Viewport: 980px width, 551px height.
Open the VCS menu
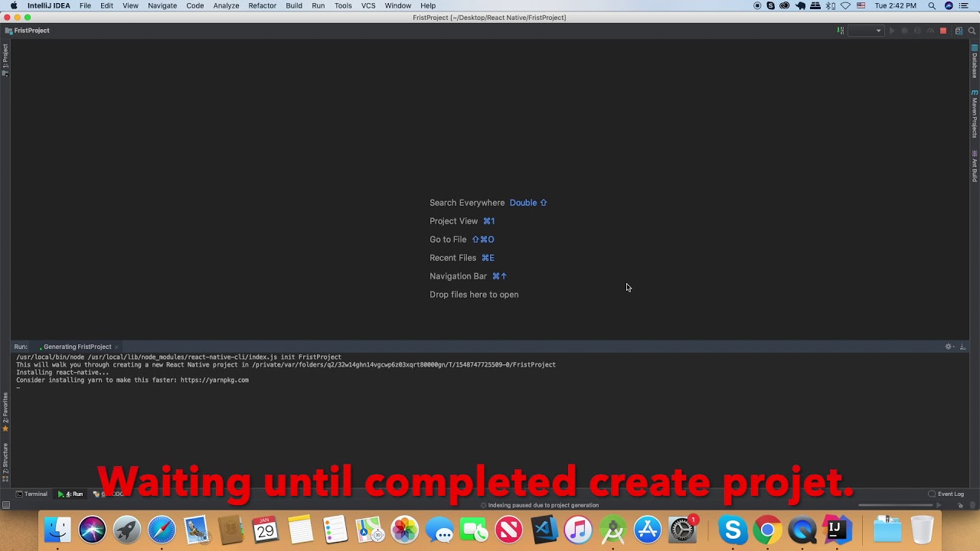(x=368, y=5)
